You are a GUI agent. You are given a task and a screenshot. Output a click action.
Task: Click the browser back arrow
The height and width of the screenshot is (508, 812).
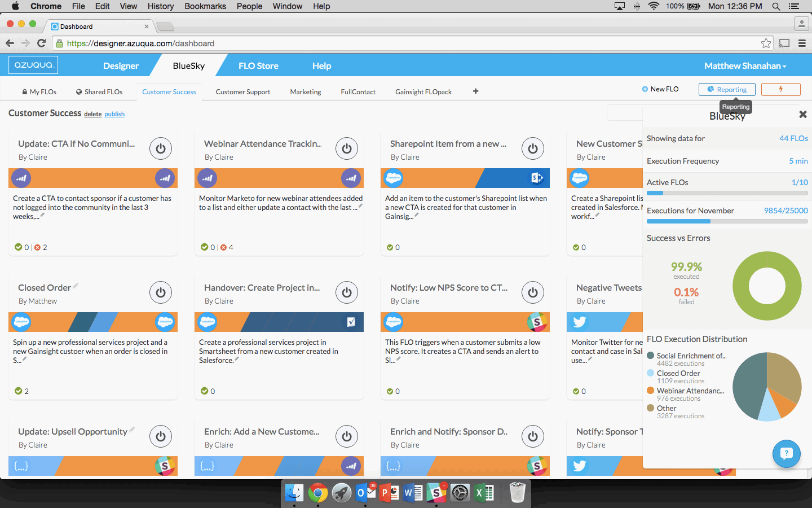click(10, 43)
